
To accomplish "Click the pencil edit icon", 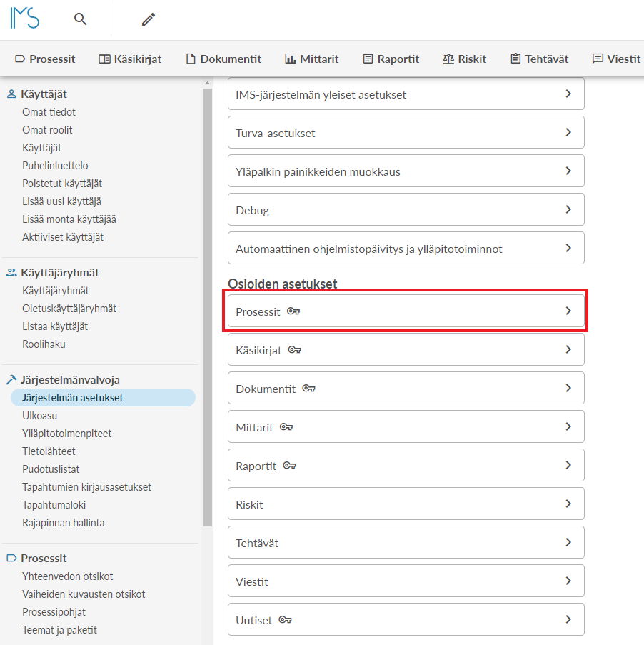I will (149, 19).
